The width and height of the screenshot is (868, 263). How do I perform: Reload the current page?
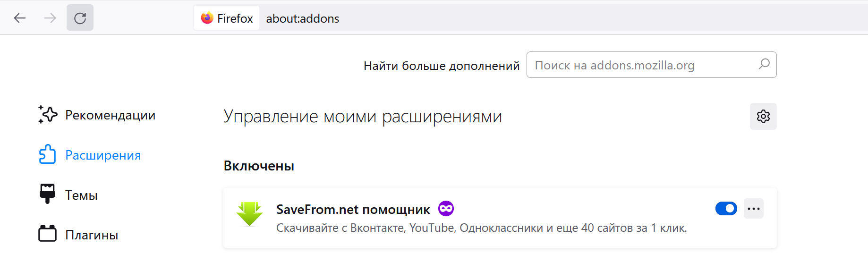click(x=80, y=18)
